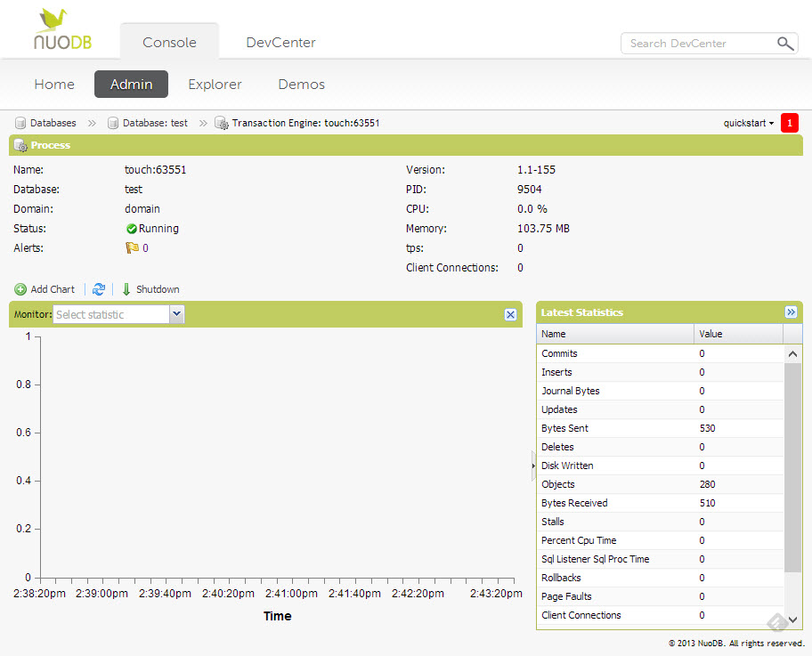Image resolution: width=812 pixels, height=656 pixels.
Task: Sort statistics by Name column header
Action: coord(615,334)
